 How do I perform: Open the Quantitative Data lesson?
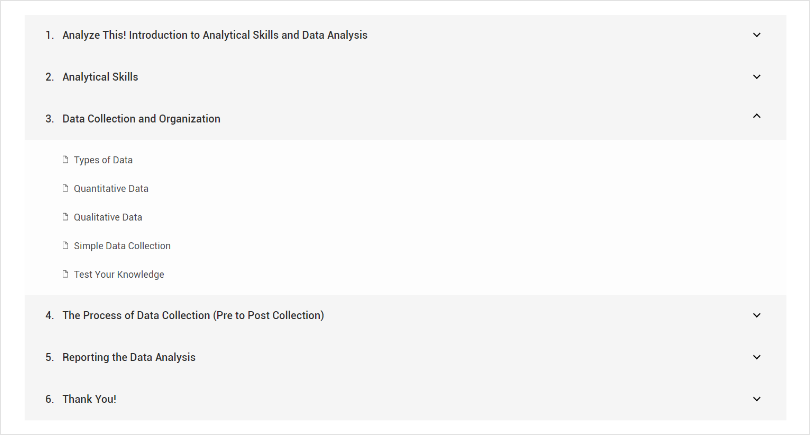click(111, 189)
